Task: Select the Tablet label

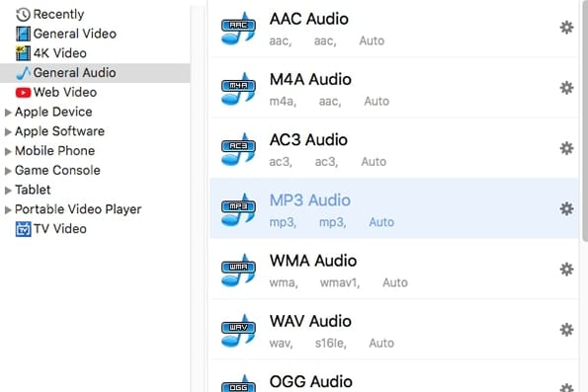Action: pyautogui.click(x=33, y=190)
